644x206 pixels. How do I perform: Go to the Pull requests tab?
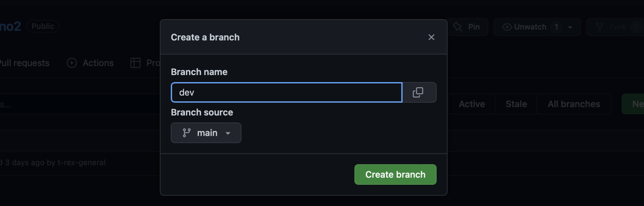pos(24,63)
